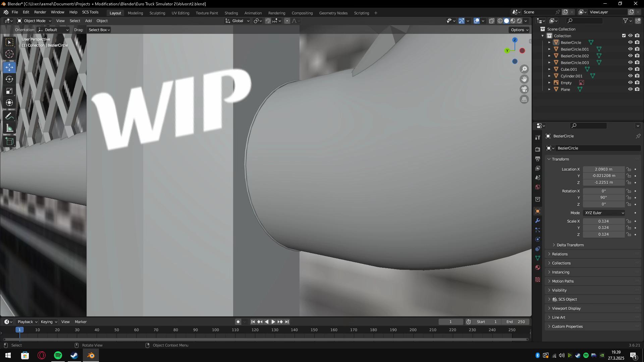Open the Marker menu in timeline
Image resolution: width=644 pixels, height=362 pixels.
pyautogui.click(x=80, y=322)
